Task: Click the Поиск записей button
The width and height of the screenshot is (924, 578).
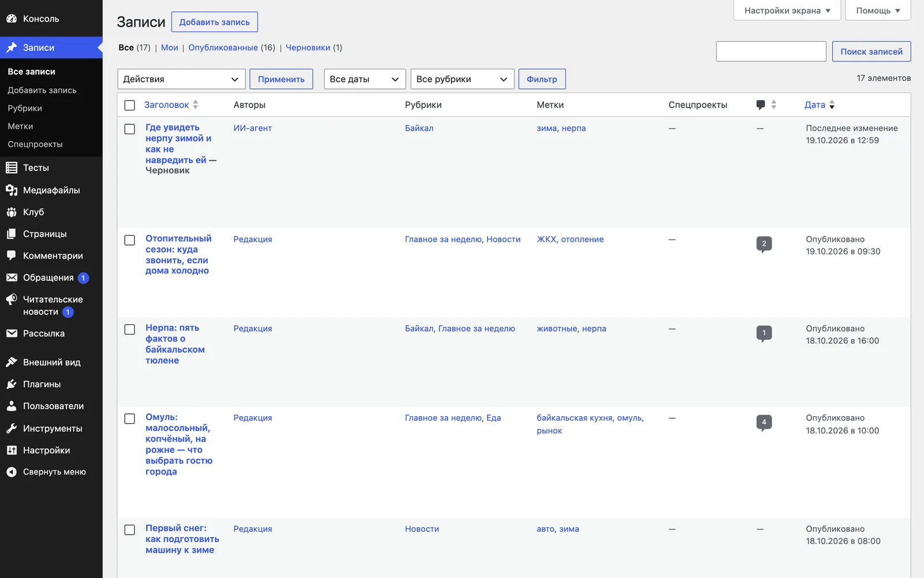Action: [x=871, y=51]
